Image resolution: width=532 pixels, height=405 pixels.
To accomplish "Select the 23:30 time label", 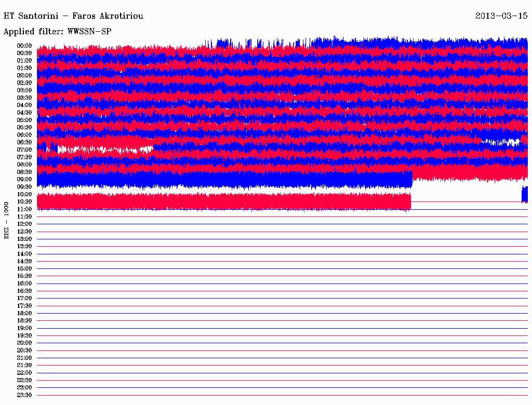I will coord(24,395).
